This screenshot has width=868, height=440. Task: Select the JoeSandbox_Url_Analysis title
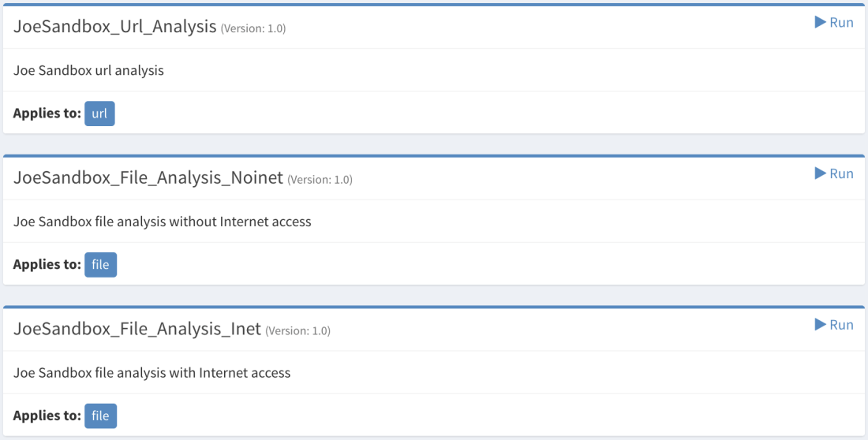114,27
